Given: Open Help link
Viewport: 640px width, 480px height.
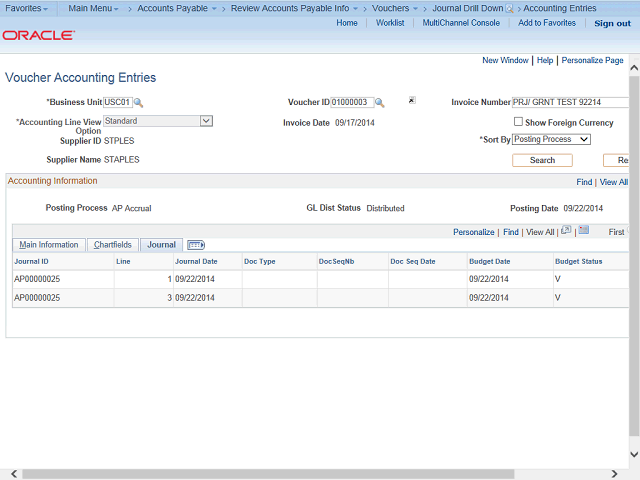Looking at the screenshot, I should [545, 60].
